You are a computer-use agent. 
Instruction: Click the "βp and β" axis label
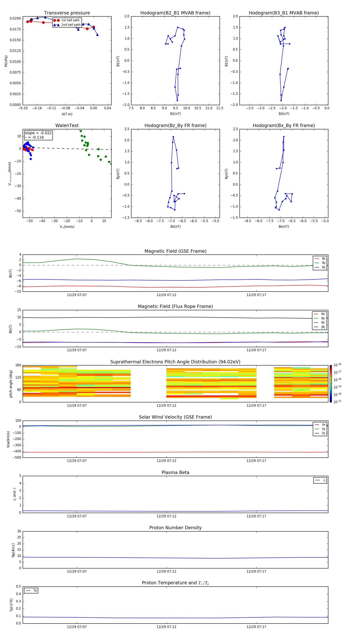14,495
